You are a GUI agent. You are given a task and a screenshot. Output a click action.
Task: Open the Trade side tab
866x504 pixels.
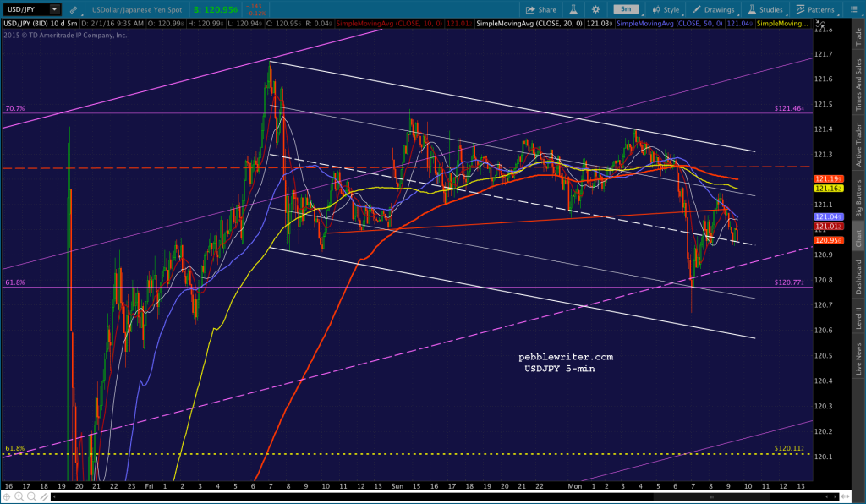click(858, 36)
